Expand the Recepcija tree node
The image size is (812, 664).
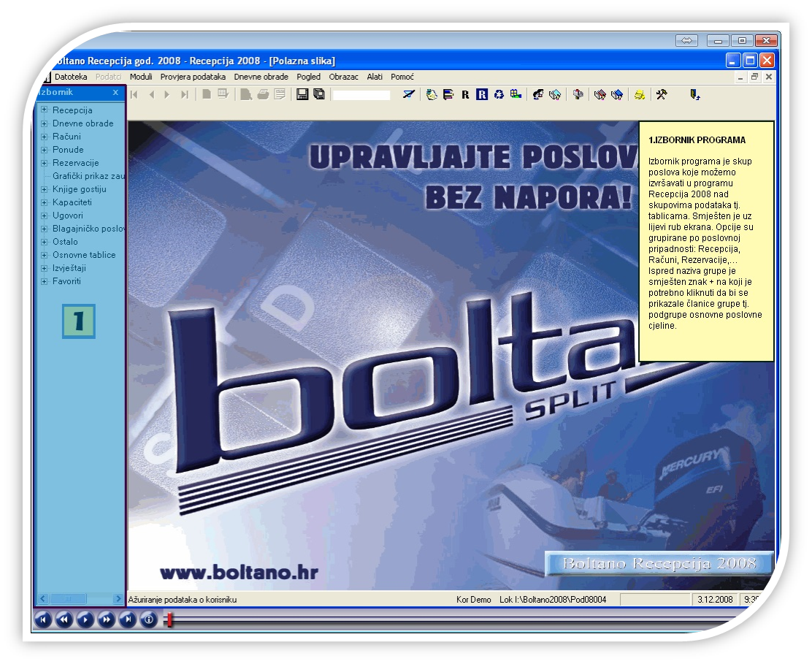pos(45,110)
